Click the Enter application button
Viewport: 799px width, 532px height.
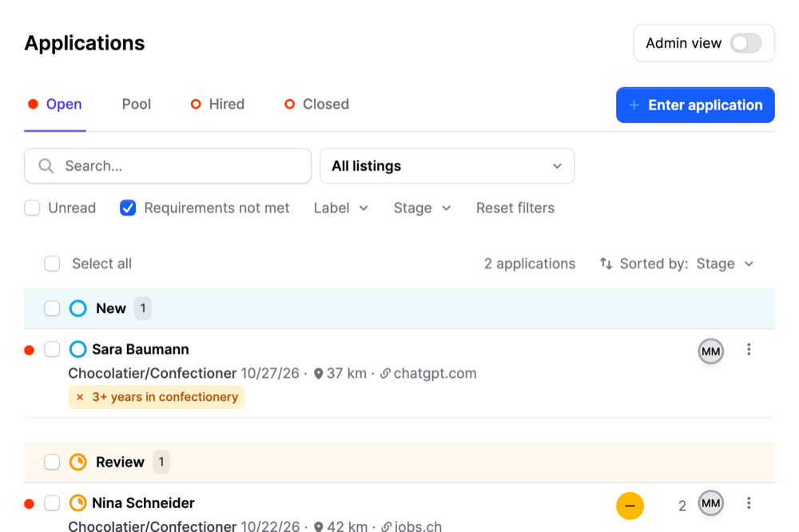695,105
